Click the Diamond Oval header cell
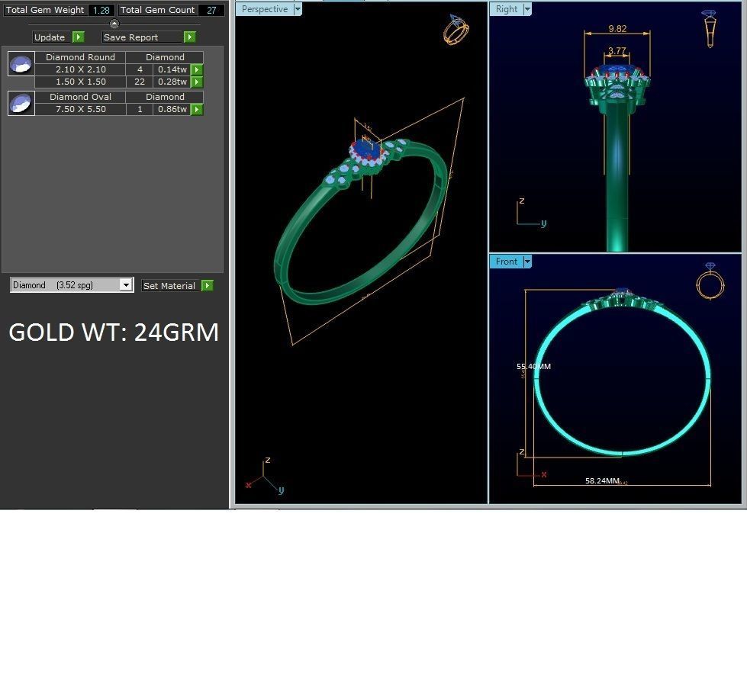 coord(81,97)
